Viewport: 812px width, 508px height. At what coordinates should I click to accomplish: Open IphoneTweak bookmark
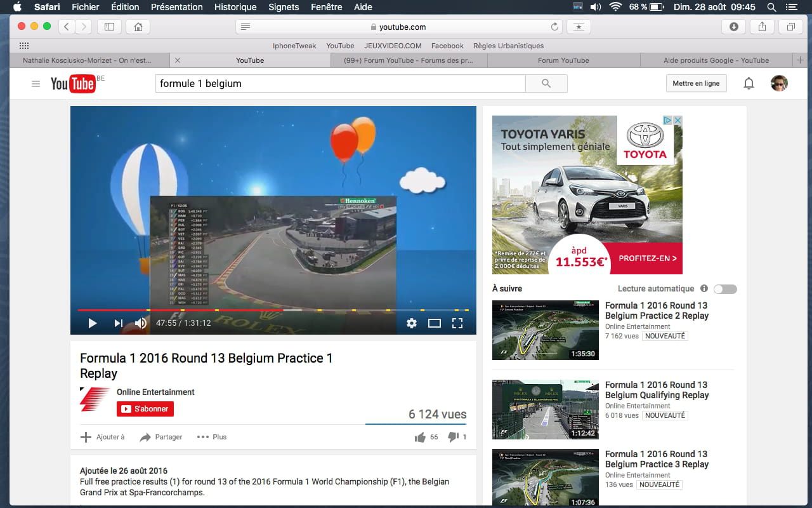tap(294, 46)
